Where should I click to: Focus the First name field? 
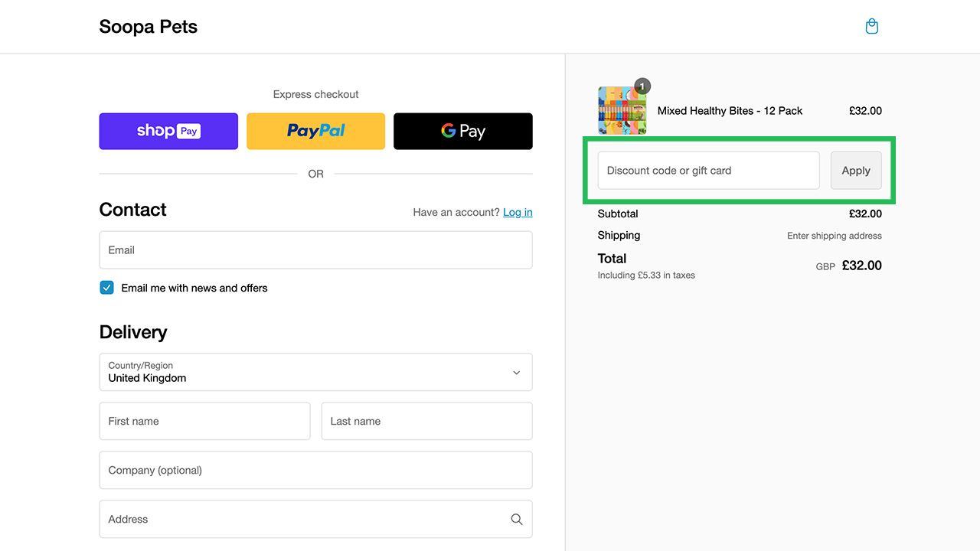pyautogui.click(x=204, y=421)
